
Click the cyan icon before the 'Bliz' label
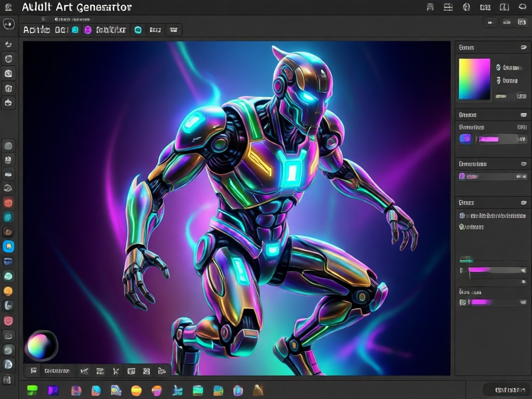pyautogui.click(x=138, y=30)
